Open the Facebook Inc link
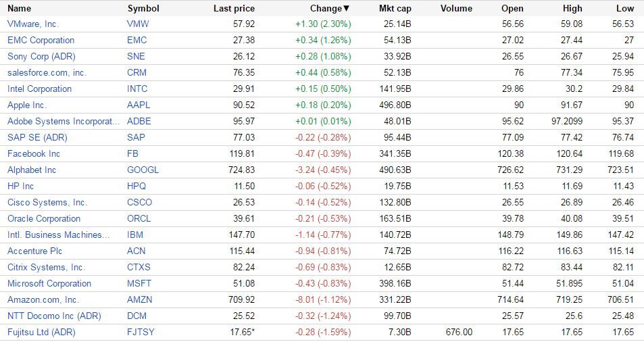Screen dimensions: 644x342 click(34, 153)
